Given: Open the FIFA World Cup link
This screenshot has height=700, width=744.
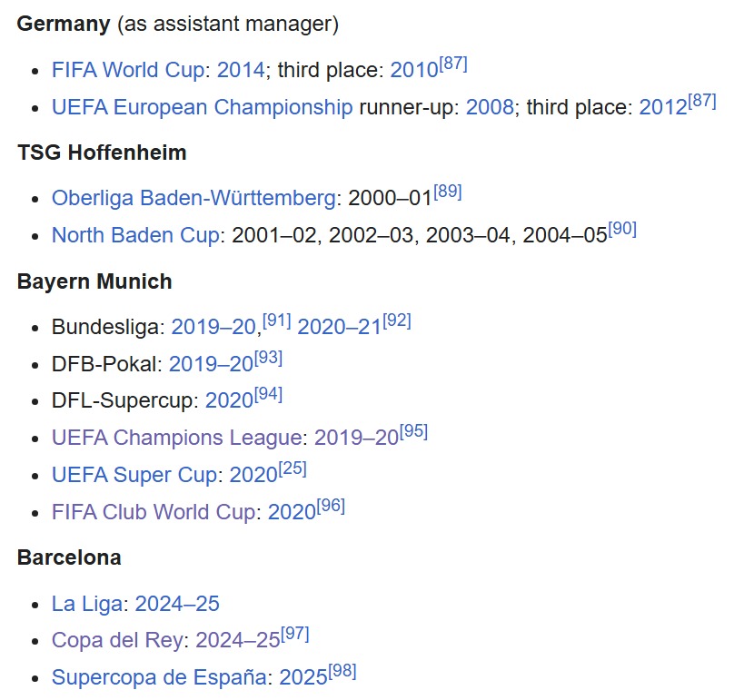Looking at the screenshot, I should pos(128,70).
